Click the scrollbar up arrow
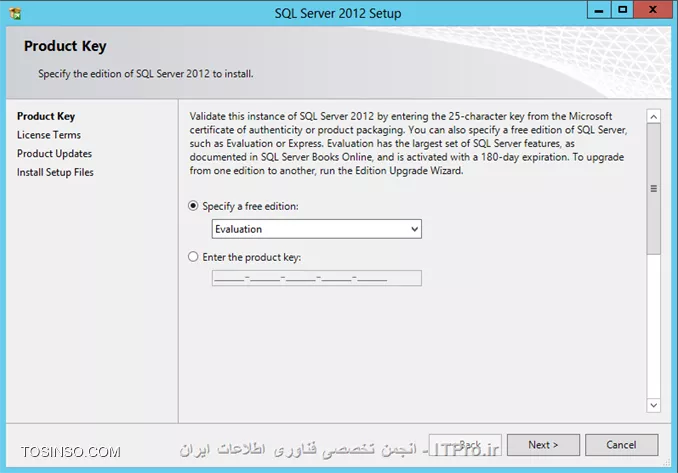 pos(654,116)
